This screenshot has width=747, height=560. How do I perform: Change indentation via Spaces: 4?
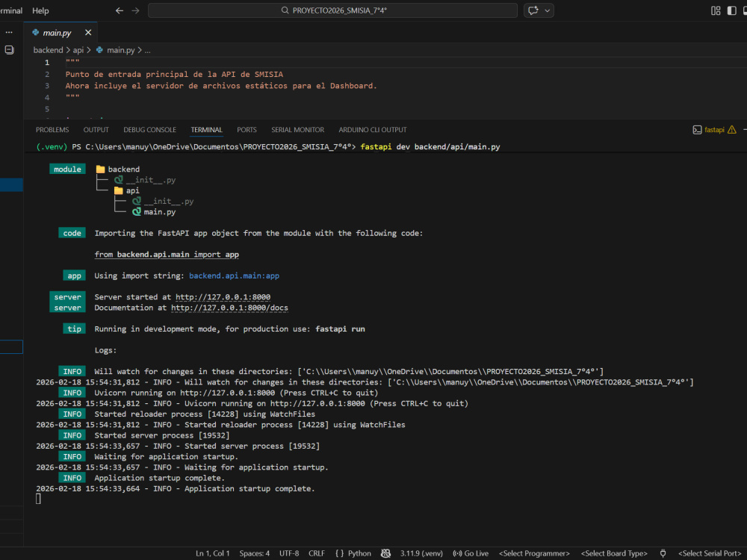click(255, 553)
